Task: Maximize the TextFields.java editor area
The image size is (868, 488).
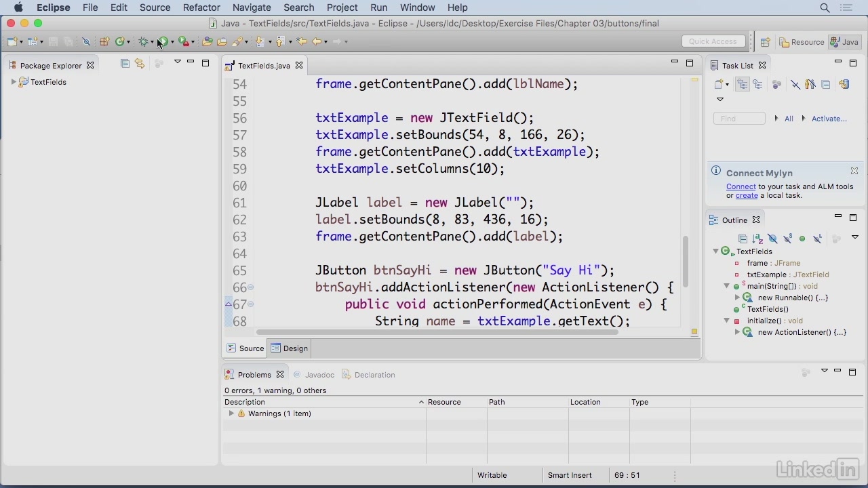Action: click(x=690, y=63)
